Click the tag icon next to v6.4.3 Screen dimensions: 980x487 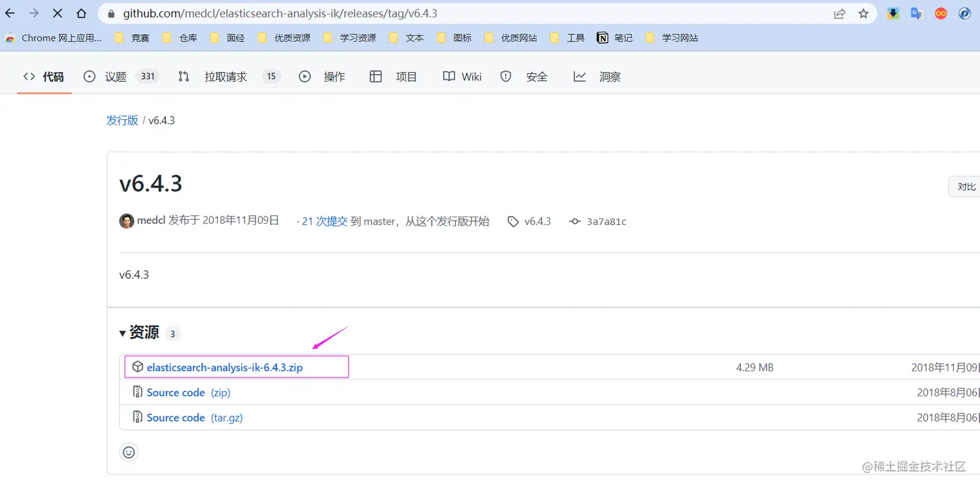point(513,222)
